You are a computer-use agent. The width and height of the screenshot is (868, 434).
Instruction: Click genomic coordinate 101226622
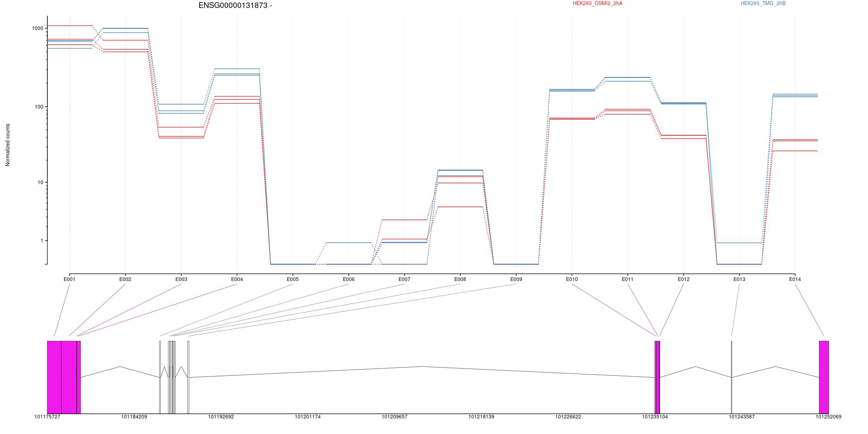[568, 417]
